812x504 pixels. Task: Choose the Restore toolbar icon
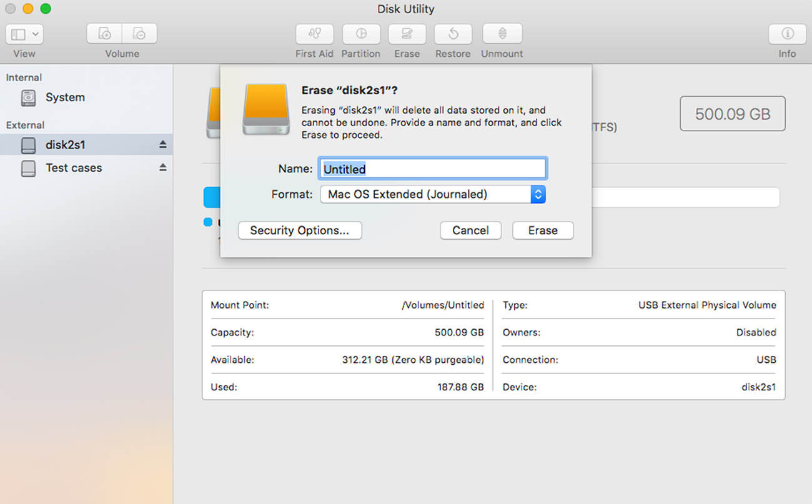click(x=453, y=34)
